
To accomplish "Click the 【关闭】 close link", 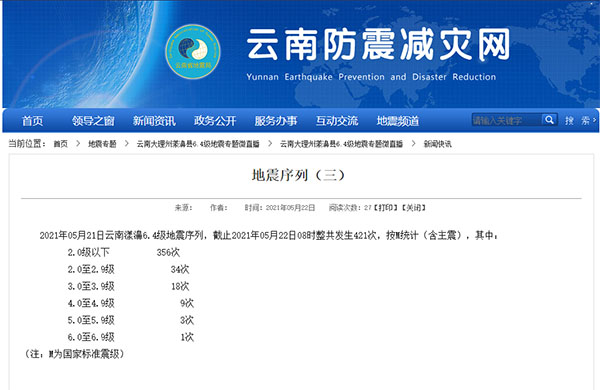I will coord(413,208).
